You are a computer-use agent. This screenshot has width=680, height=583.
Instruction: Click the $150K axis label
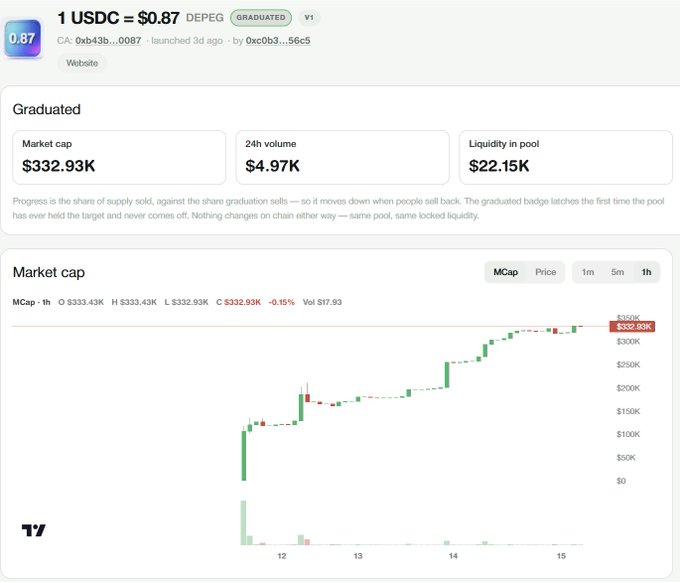tap(628, 411)
